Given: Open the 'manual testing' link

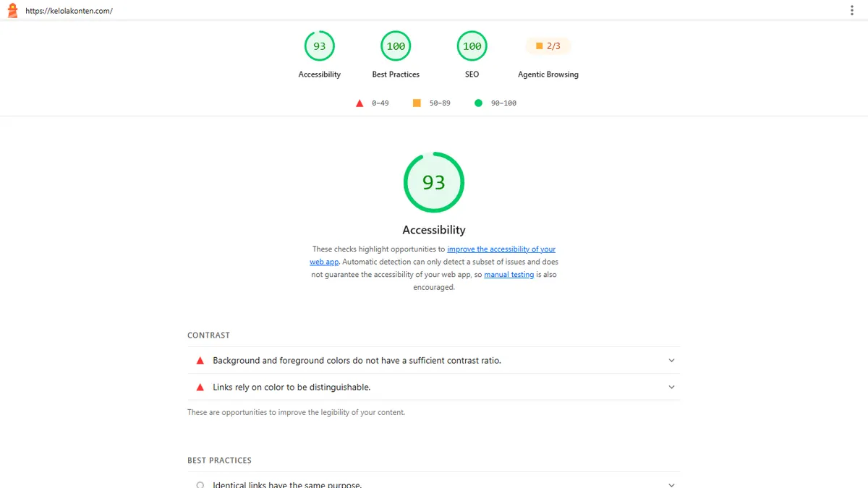Looking at the screenshot, I should (x=509, y=275).
